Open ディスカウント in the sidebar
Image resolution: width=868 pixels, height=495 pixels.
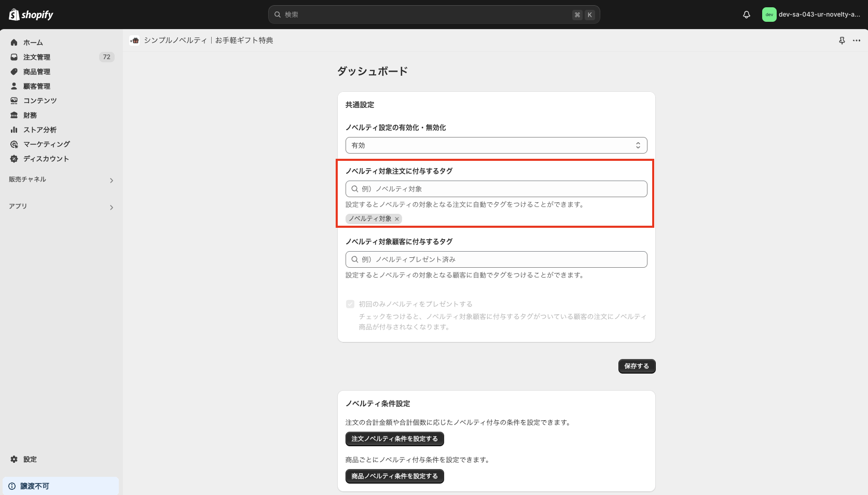pyautogui.click(x=46, y=158)
